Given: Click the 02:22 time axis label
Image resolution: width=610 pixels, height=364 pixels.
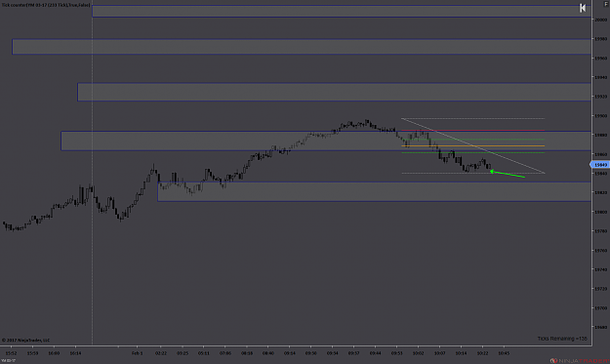Looking at the screenshot, I should (161, 353).
